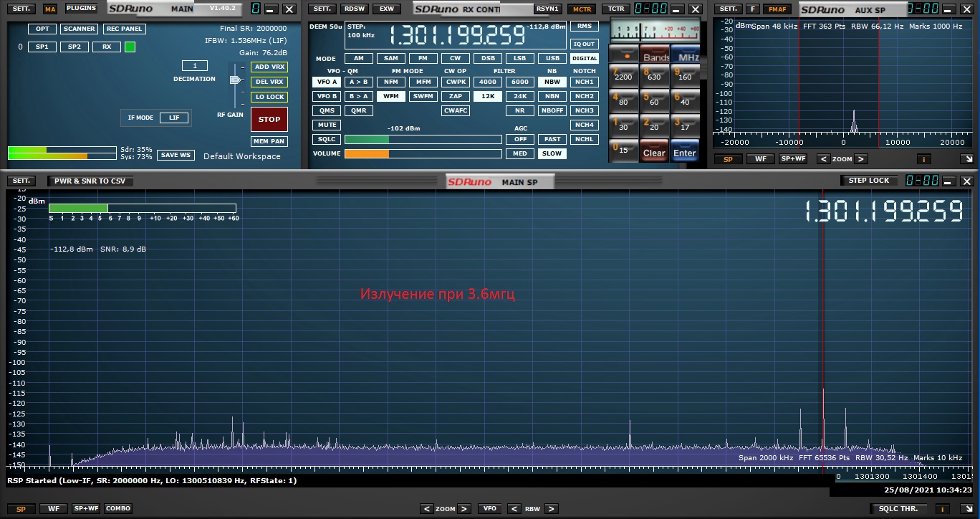Toggle LO LOCK in the Main panel
This screenshot has width=980, height=519.
[x=269, y=97]
